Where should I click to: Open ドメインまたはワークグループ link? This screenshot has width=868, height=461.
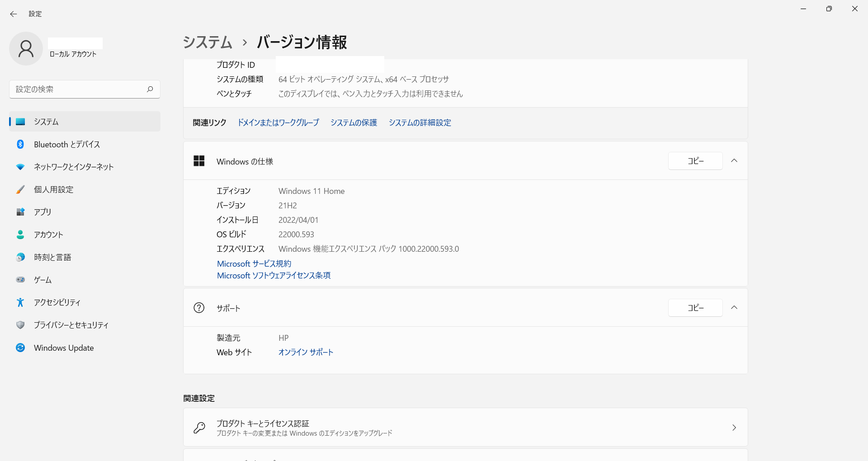[278, 122]
